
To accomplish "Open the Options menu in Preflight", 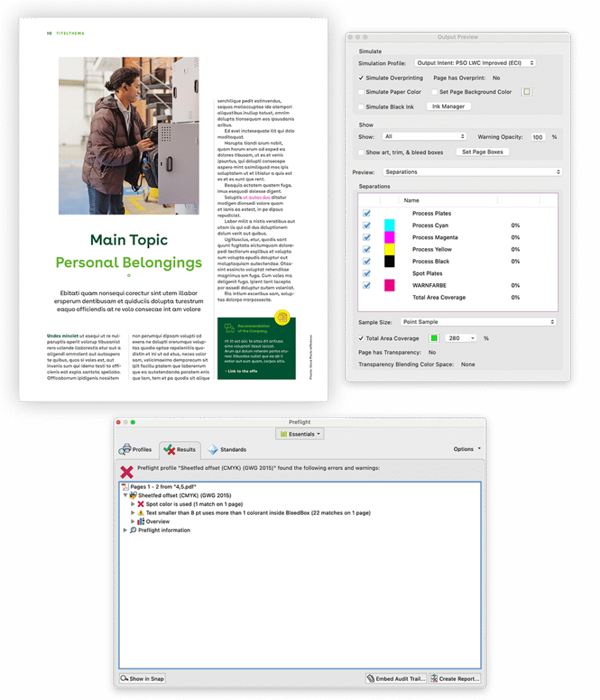I will [467, 449].
